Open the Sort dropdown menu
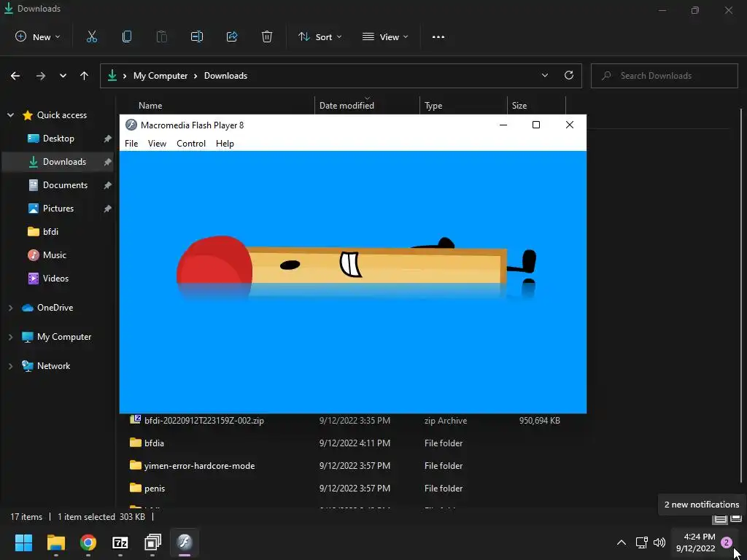747x560 pixels. pyautogui.click(x=320, y=36)
